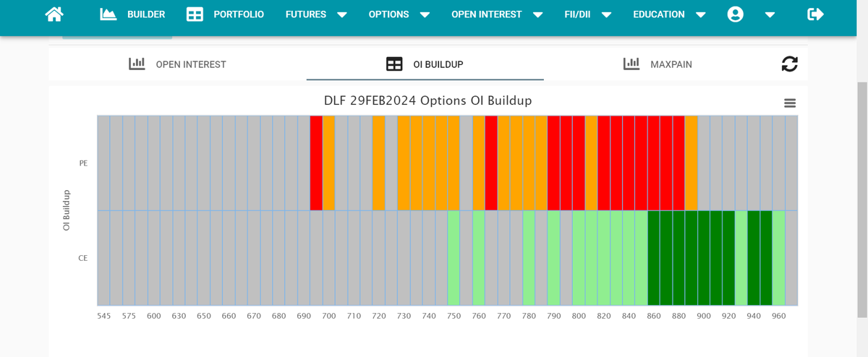Click the dark green CE cell at 940

[754, 258]
